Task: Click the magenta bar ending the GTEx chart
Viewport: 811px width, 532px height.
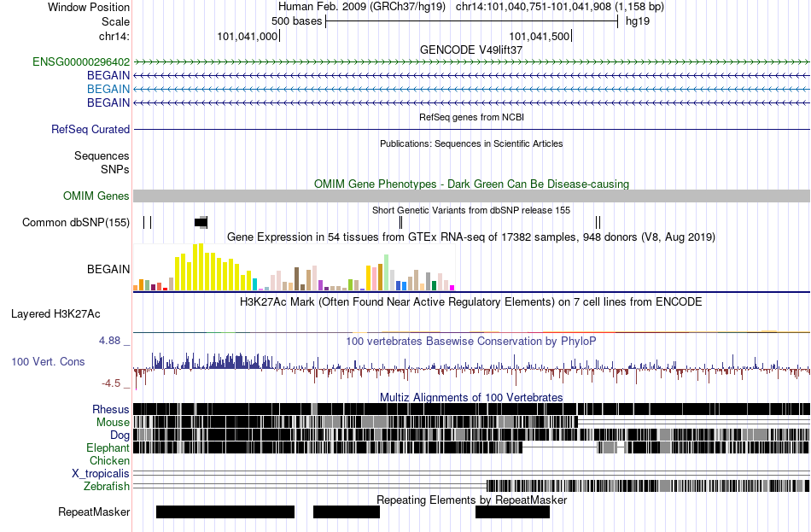Action: click(452, 288)
